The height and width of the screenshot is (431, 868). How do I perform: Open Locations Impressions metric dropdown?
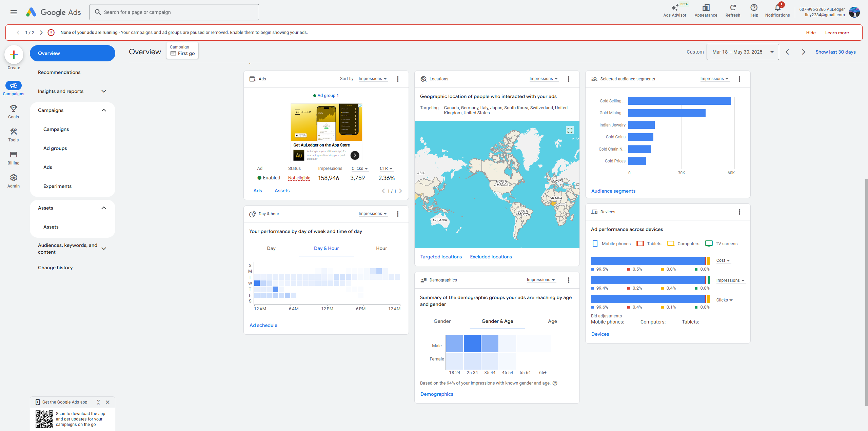point(544,79)
